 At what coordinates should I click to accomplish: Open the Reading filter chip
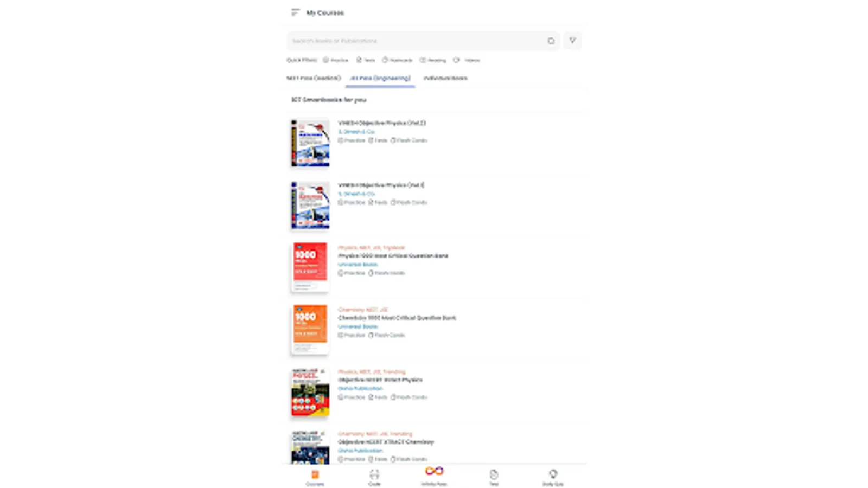click(x=432, y=60)
